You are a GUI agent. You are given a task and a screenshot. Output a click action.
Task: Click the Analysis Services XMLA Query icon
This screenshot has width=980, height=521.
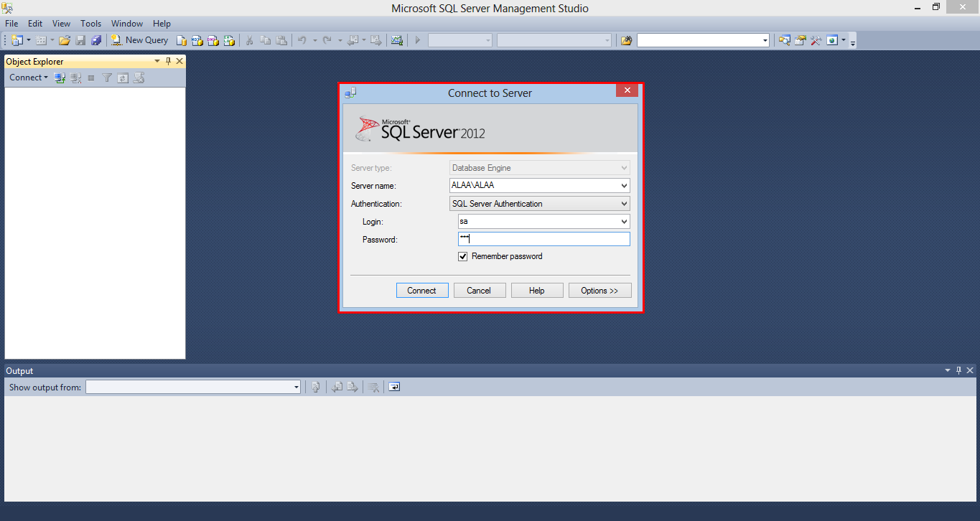tap(229, 40)
